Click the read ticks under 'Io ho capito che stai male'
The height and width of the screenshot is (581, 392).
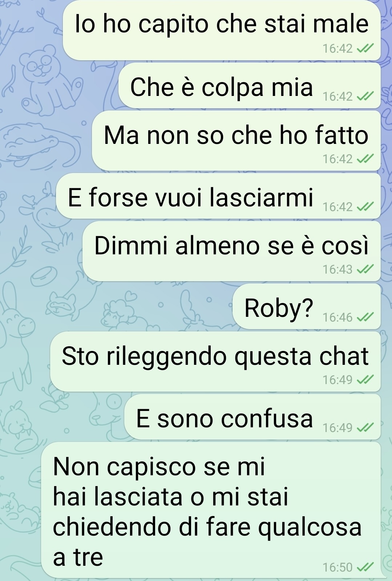tap(365, 49)
